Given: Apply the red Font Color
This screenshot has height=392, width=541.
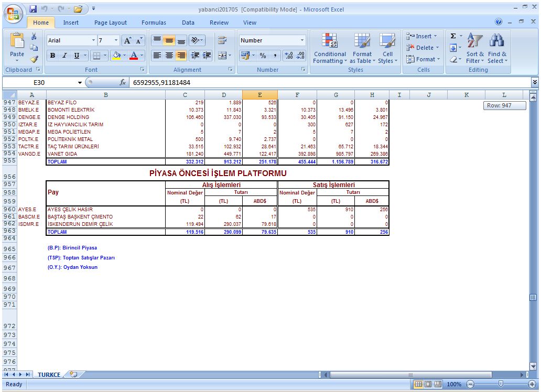Looking at the screenshot, I should [x=134, y=55].
